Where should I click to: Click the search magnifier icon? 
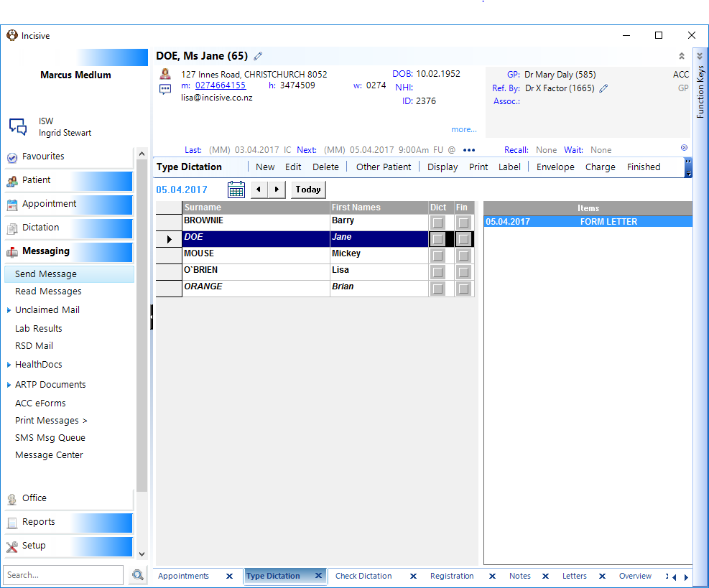[x=138, y=575]
